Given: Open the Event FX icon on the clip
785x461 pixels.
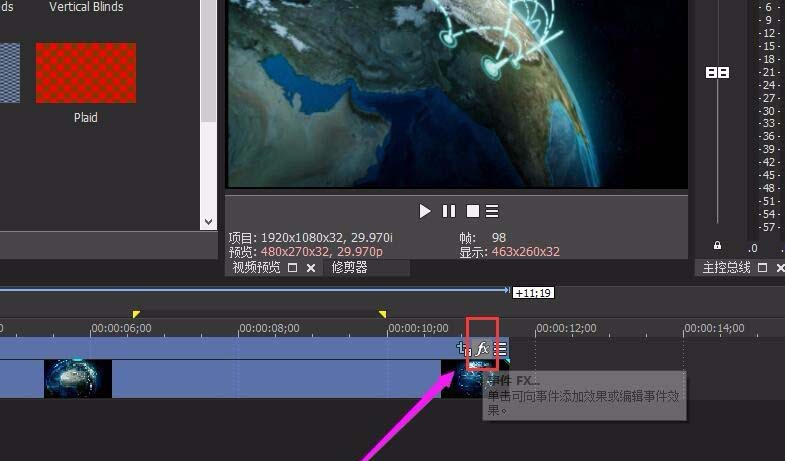Looking at the screenshot, I should [482, 348].
